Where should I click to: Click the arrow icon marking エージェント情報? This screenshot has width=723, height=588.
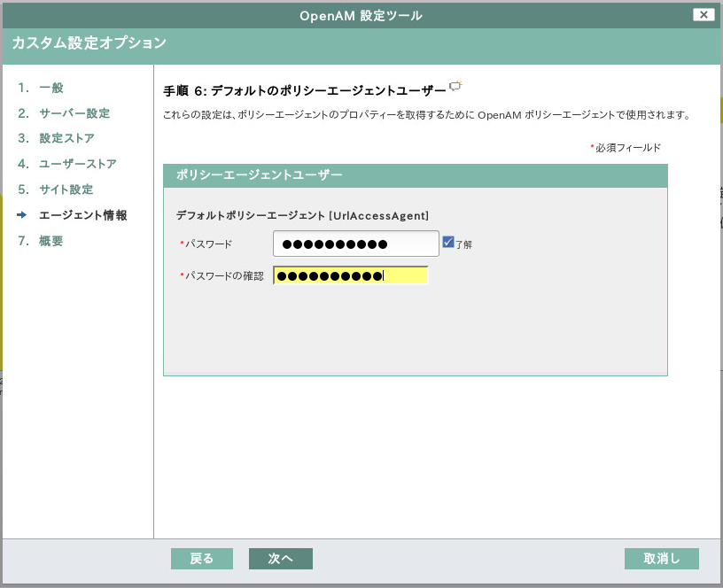point(21,213)
